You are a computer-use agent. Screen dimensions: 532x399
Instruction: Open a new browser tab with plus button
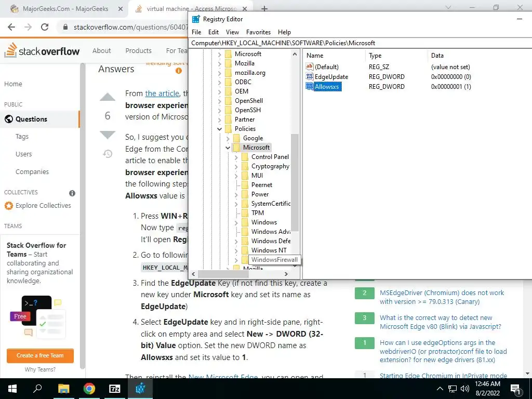pos(264,9)
